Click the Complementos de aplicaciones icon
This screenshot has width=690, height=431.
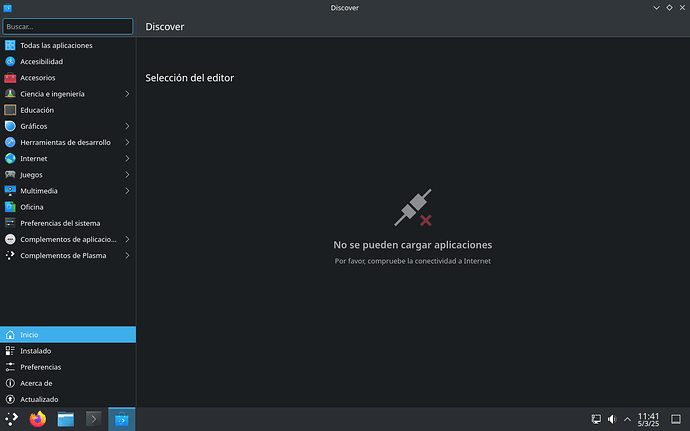pyautogui.click(x=10, y=239)
